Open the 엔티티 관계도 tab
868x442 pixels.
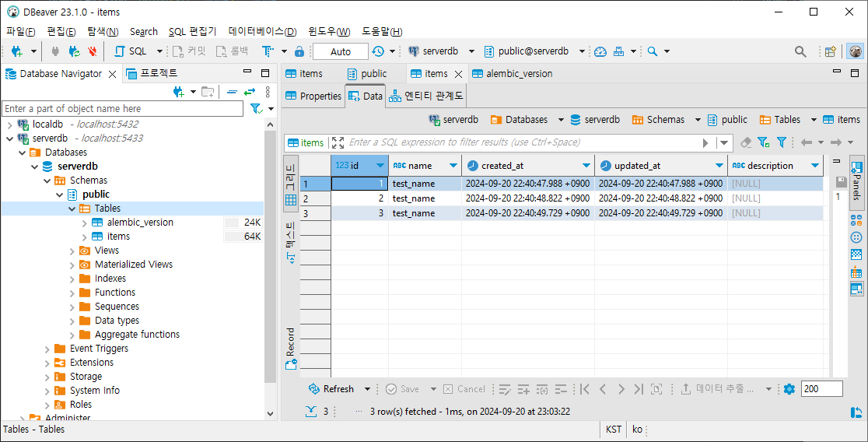(426, 96)
